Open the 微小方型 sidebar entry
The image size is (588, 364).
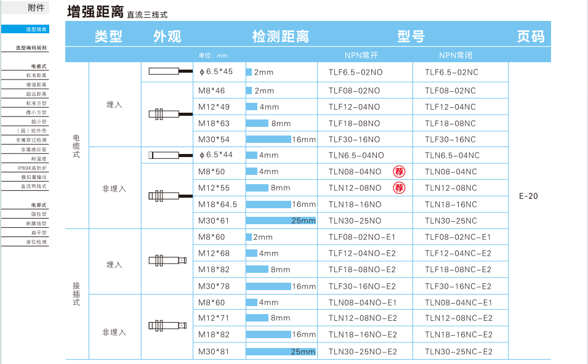[36, 112]
